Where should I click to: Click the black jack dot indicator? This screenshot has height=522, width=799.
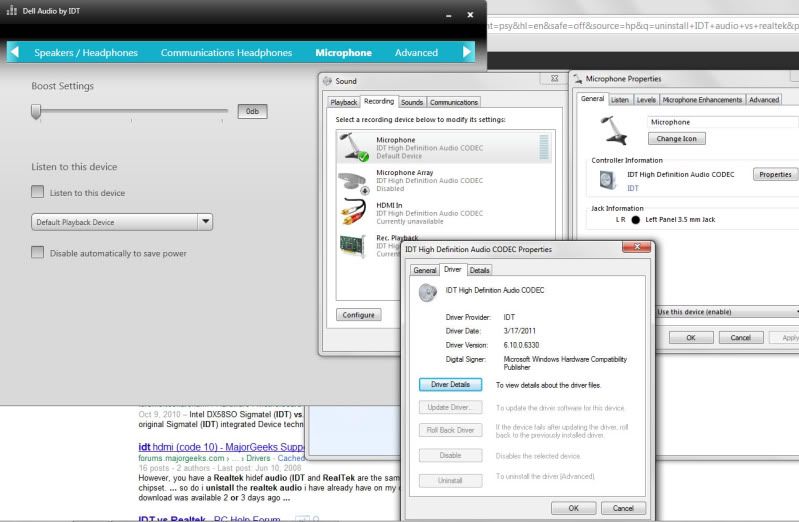[x=635, y=220]
